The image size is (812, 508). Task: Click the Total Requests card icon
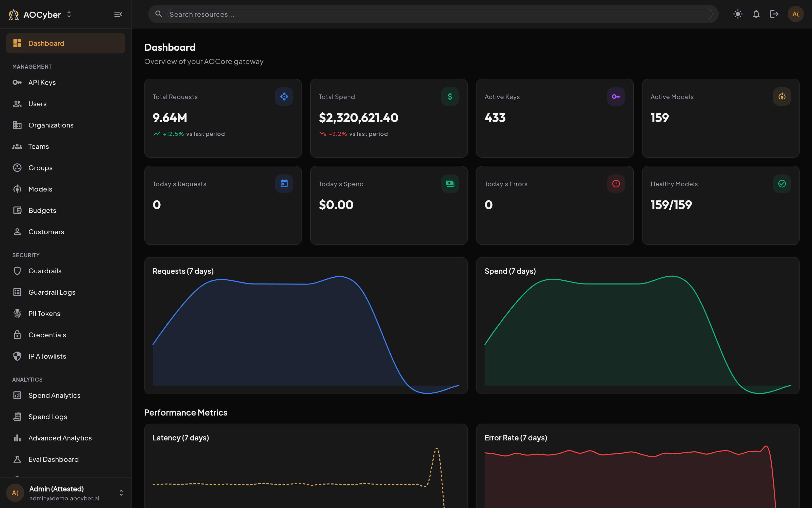(284, 97)
